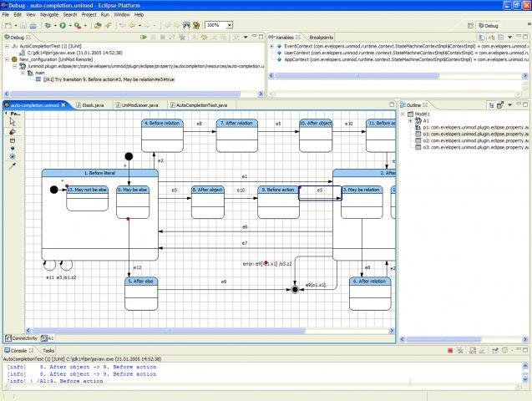The width and height of the screenshot is (532, 401).
Task: Choose the initial state dot palette tool
Action: coord(13,149)
